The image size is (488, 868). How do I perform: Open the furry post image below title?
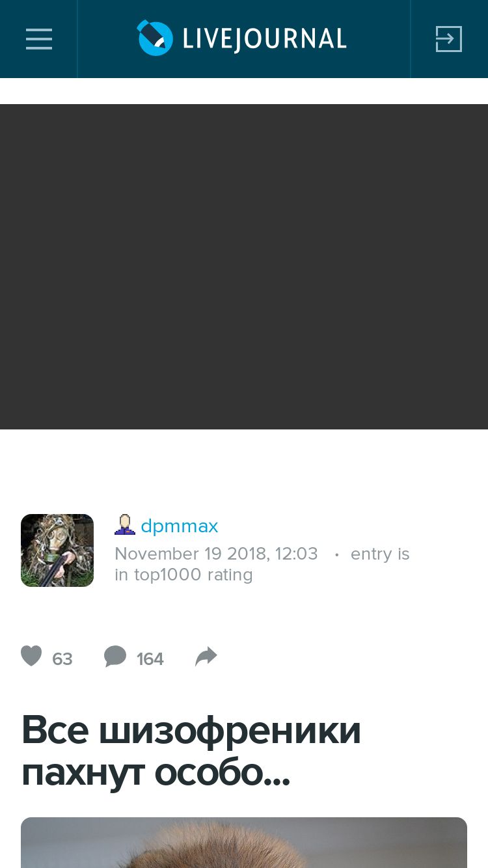pos(244,843)
